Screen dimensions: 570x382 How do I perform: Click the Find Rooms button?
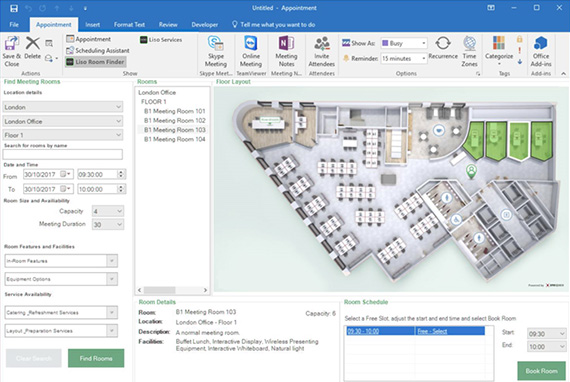point(96,358)
